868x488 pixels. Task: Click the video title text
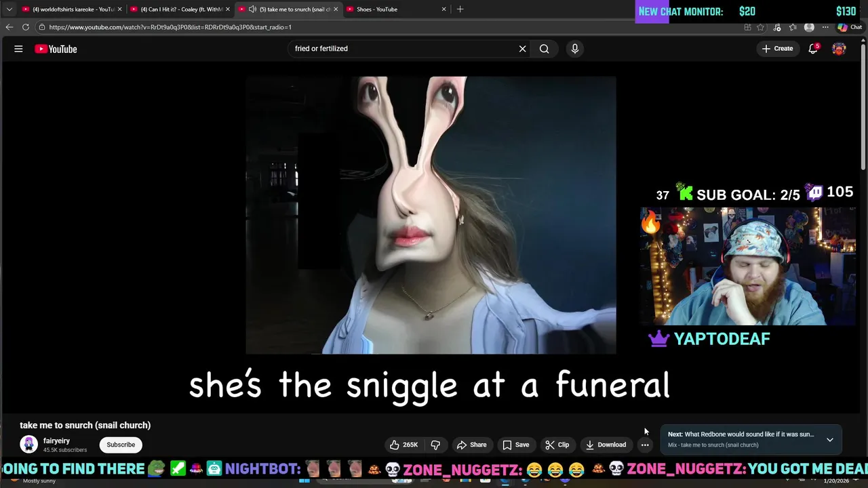click(x=85, y=425)
